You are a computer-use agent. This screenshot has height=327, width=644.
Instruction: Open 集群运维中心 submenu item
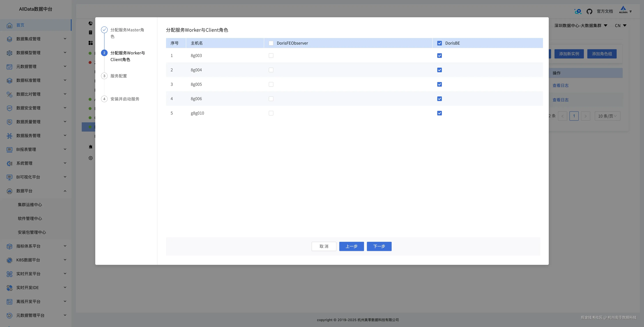tap(30, 205)
